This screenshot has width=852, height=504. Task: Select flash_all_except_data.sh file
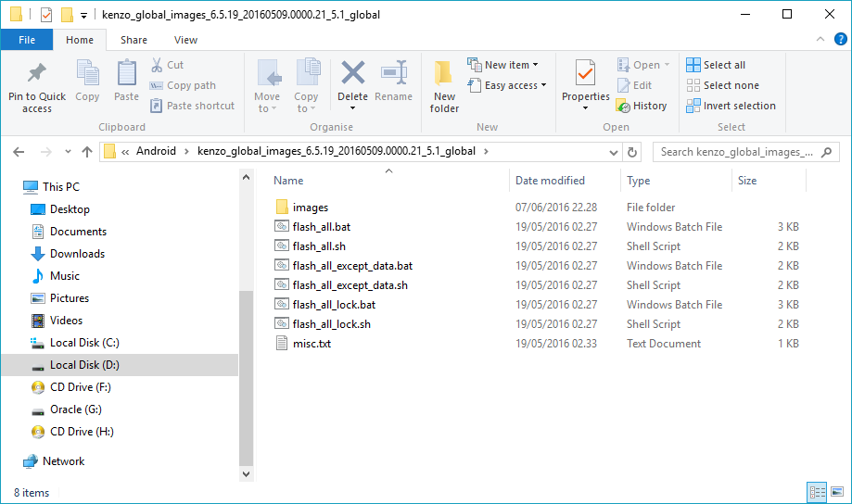pos(350,285)
